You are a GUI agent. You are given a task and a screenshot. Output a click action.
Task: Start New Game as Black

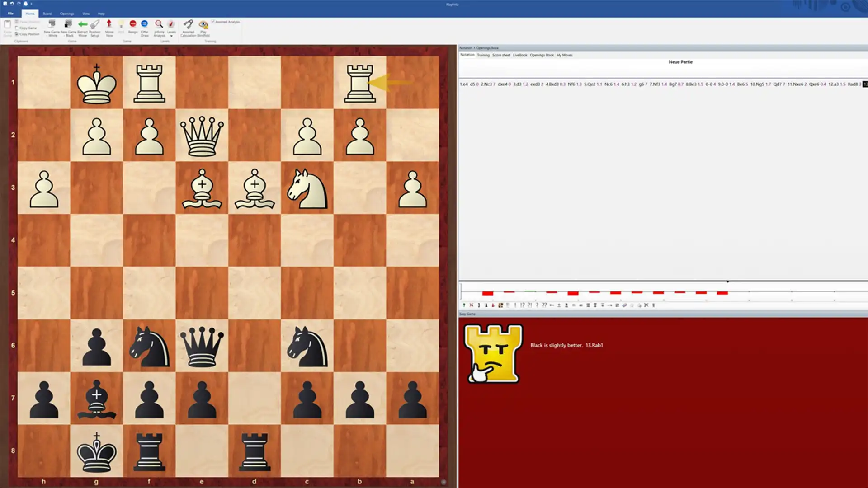(x=68, y=28)
